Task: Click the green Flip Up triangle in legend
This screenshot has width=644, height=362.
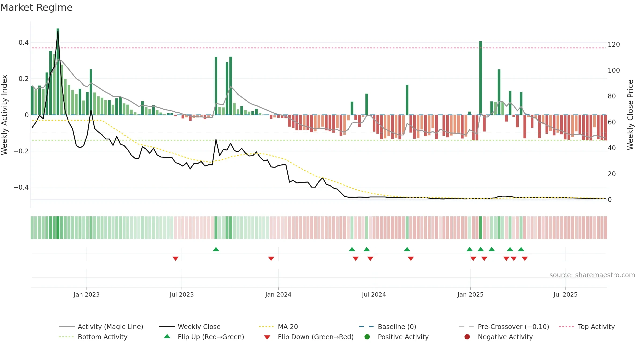Action: point(167,336)
